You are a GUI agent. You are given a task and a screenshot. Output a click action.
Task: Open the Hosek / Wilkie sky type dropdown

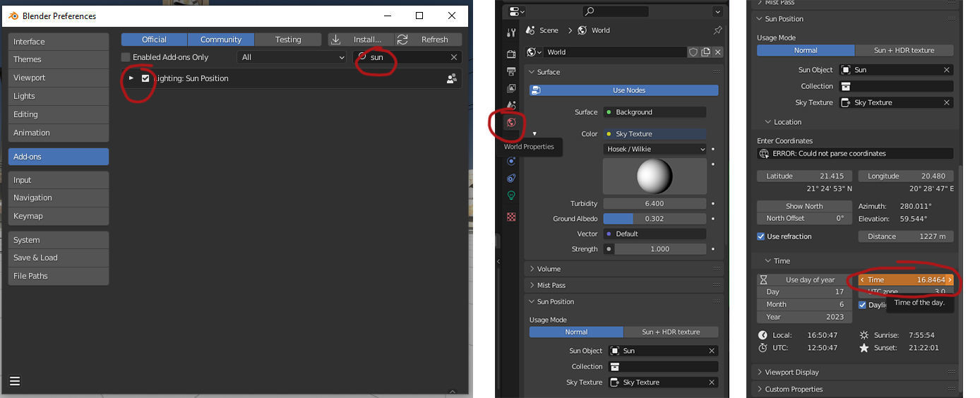[x=655, y=149]
